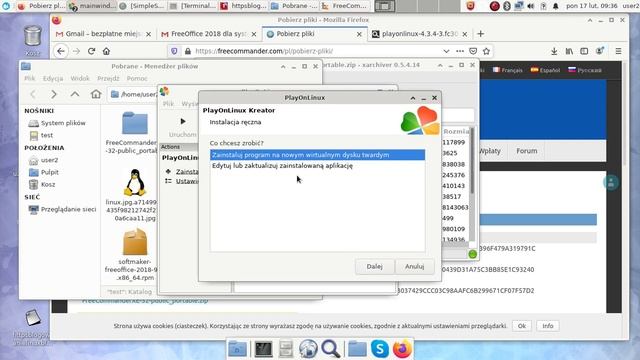Save page to Pocket icon
Screen dimensions: 640x360
473,51
